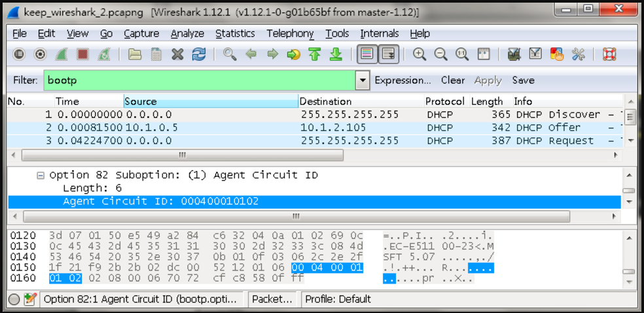Click the packet list horizontal scrollbar
Viewport: 644px width, 313px height.
click(183, 155)
